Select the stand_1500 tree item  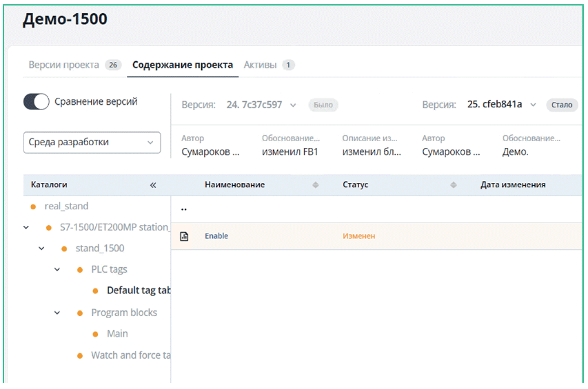pos(100,249)
